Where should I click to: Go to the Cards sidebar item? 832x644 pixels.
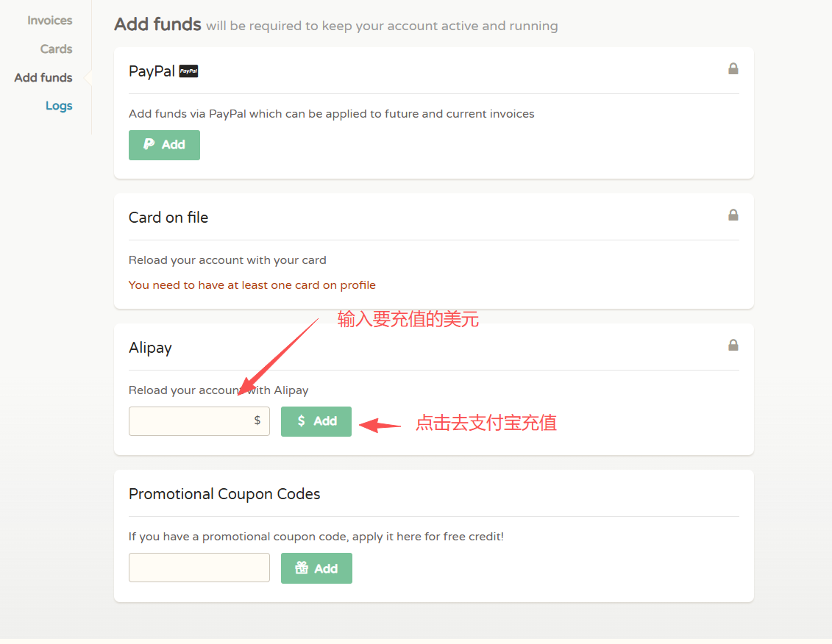pos(56,49)
